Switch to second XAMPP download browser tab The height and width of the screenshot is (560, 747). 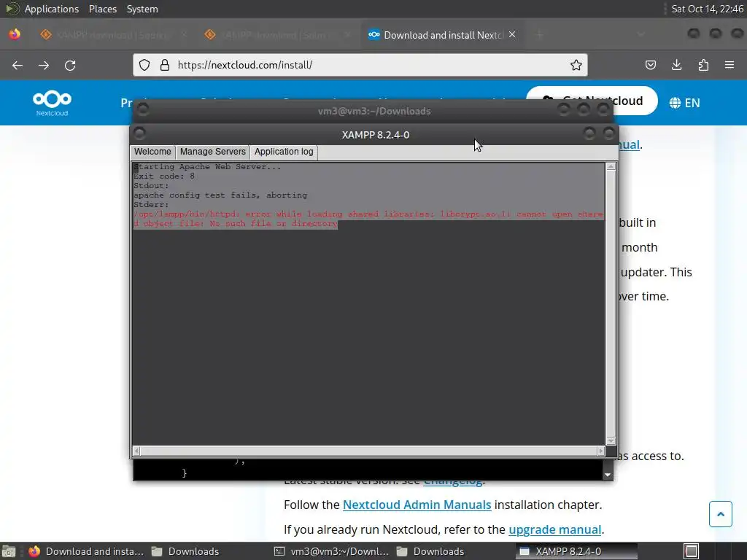coord(277,35)
